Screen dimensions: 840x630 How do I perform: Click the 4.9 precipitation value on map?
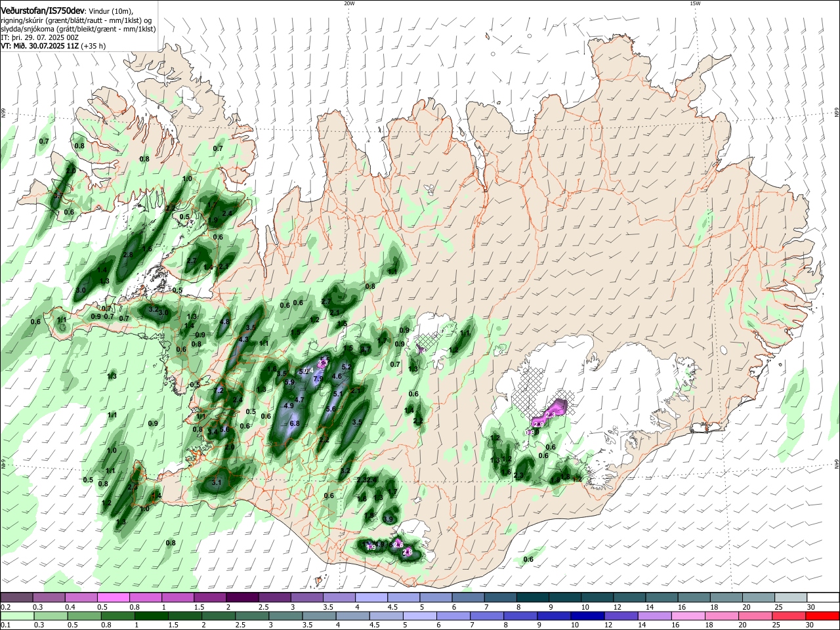click(289, 406)
